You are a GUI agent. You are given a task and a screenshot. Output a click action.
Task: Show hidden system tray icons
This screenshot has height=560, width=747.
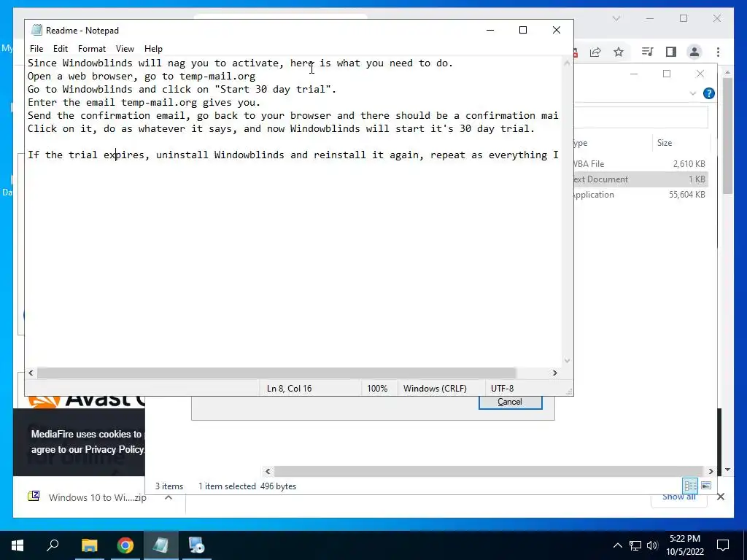pos(617,545)
